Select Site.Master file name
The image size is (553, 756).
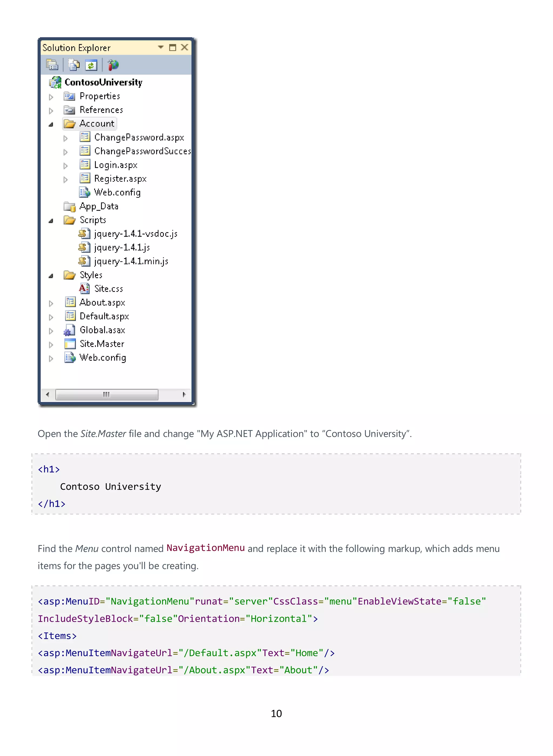[102, 344]
